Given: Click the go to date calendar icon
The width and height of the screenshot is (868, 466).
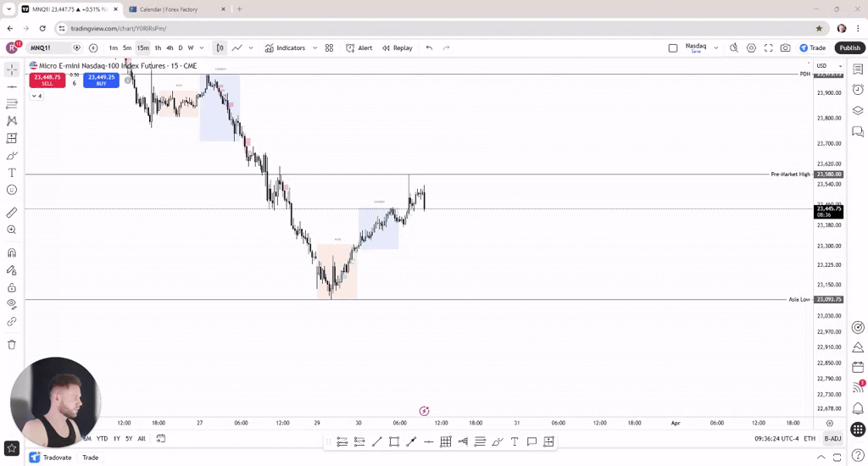Looking at the screenshot, I should pyautogui.click(x=160, y=438).
